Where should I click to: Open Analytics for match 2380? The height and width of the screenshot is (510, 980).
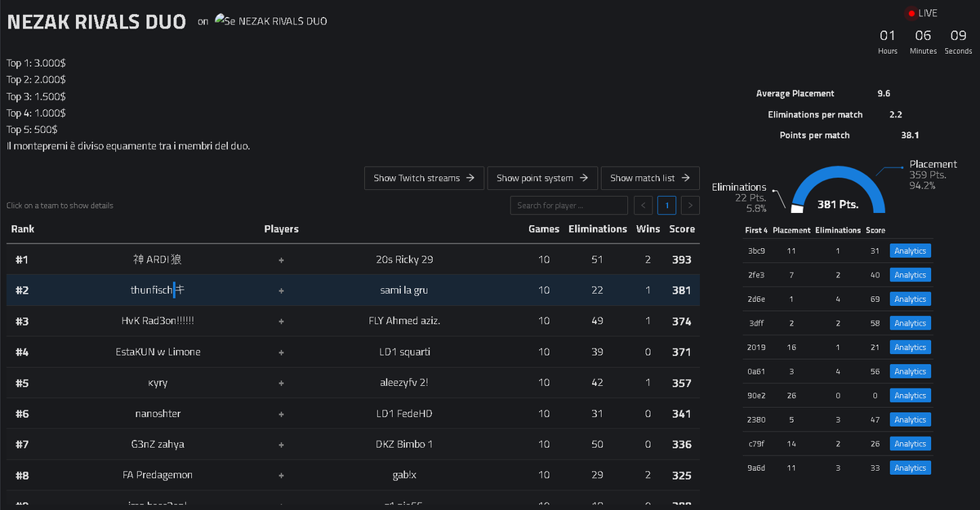[x=910, y=419]
